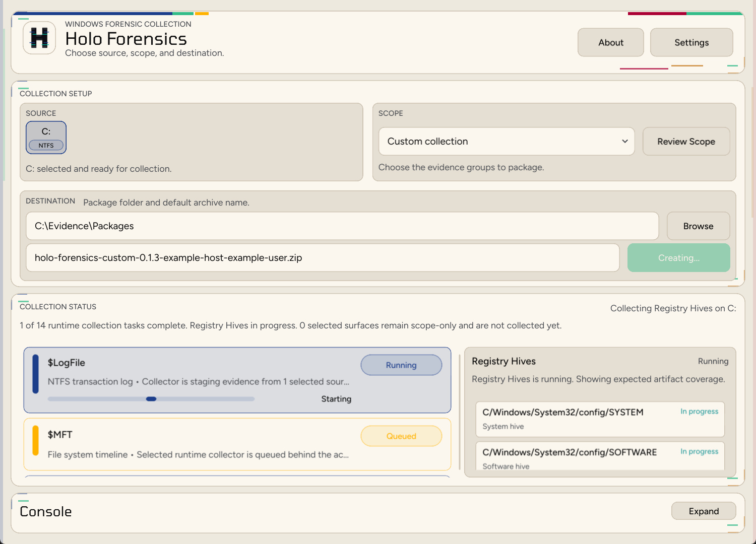Open the Settings panel
756x544 pixels.
click(691, 42)
